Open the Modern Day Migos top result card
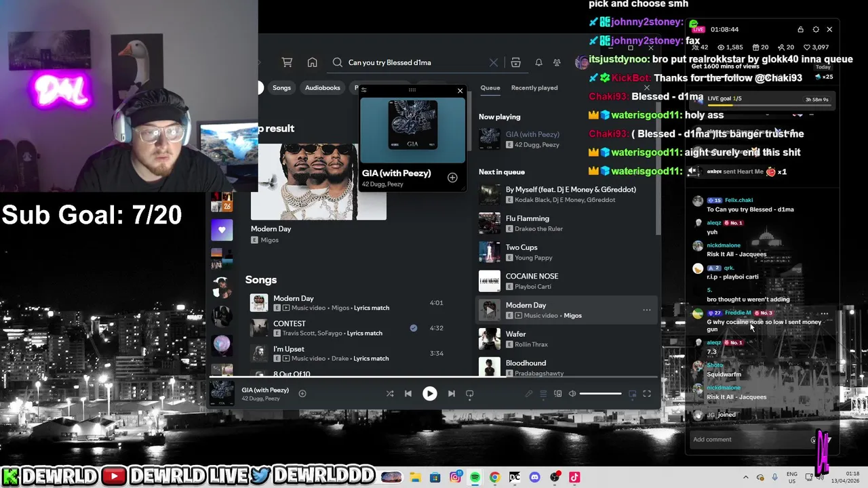 click(319, 193)
